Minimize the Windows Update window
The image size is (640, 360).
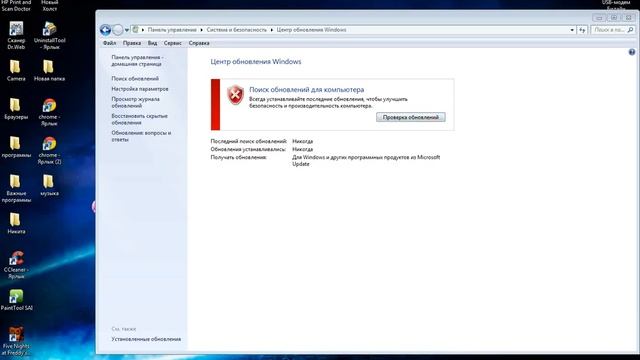point(599,18)
